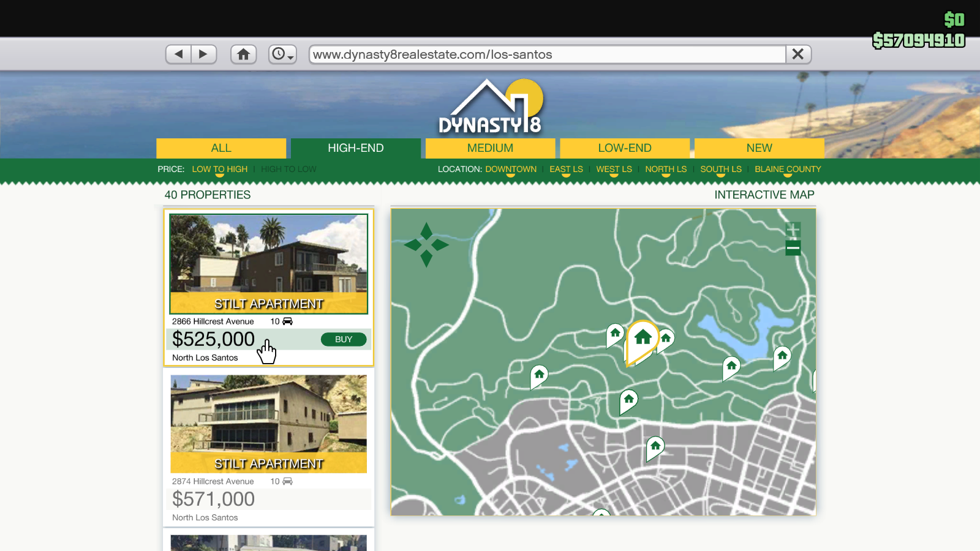Image resolution: width=980 pixels, height=551 pixels.
Task: Select the westernmost house marker on map
Action: [539, 375]
